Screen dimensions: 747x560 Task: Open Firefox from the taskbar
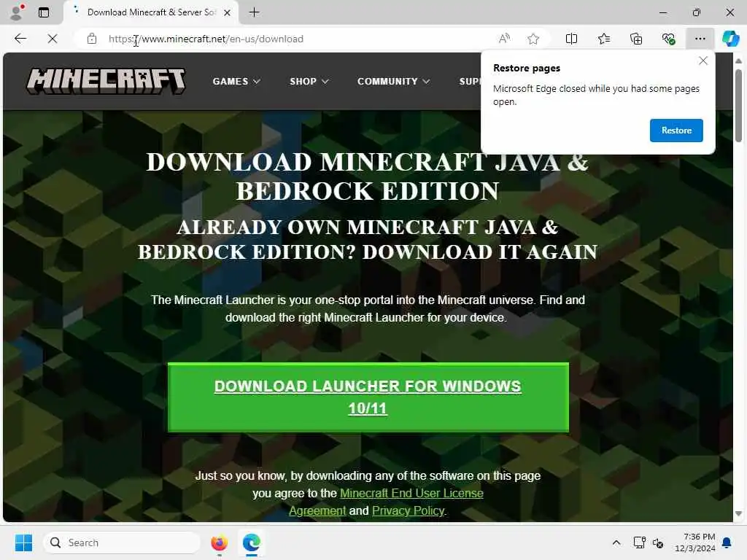[219, 542]
